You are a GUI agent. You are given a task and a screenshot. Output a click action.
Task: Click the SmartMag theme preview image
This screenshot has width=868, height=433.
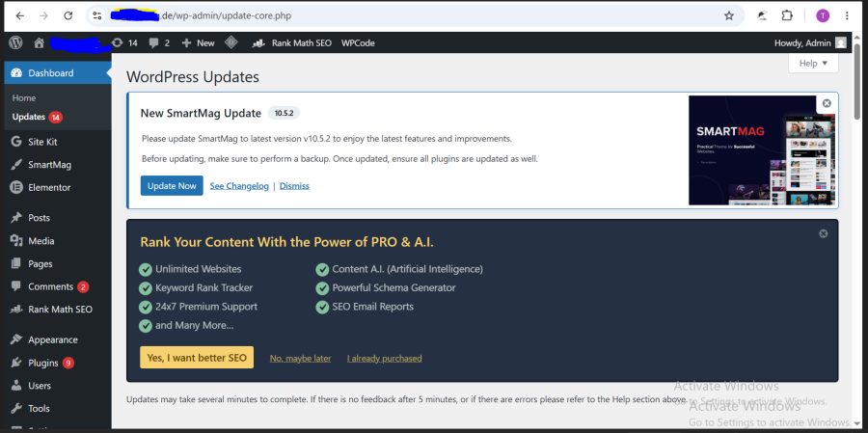[761, 150]
